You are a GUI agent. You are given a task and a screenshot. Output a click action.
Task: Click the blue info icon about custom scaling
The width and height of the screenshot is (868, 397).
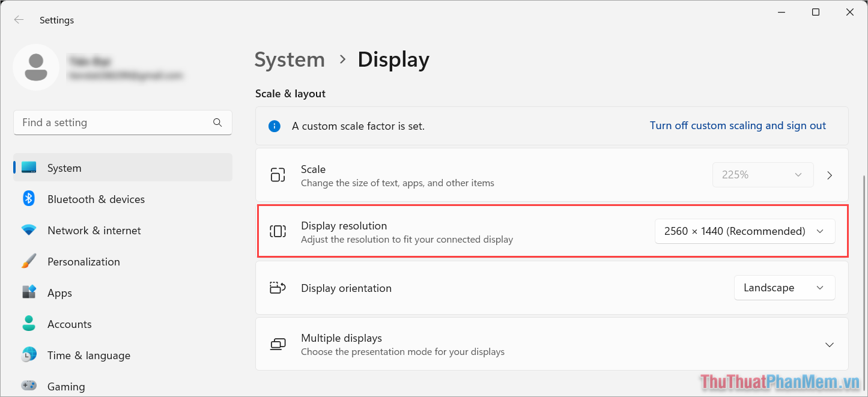pyautogui.click(x=275, y=126)
